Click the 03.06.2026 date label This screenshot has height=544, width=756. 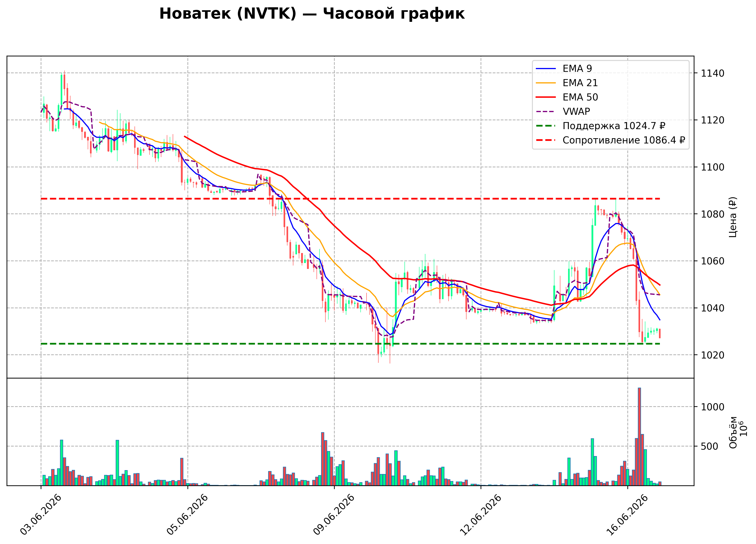pyautogui.click(x=41, y=515)
